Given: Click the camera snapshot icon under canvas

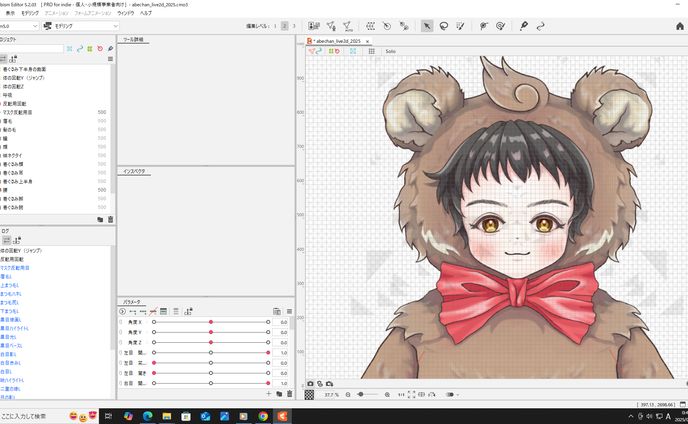Looking at the screenshot, I should coord(310,384).
